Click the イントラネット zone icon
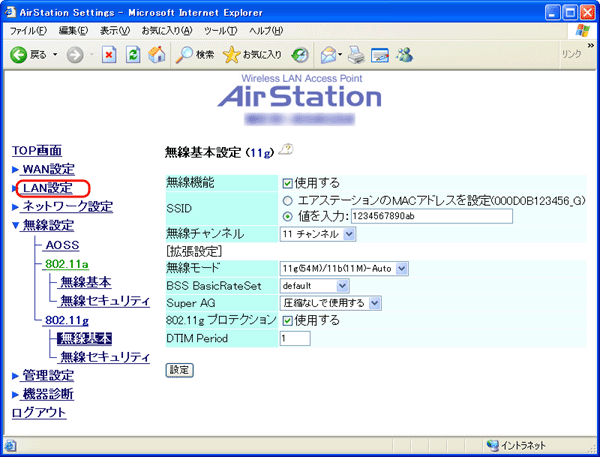Screen dimensions: 600x457 click(493, 445)
